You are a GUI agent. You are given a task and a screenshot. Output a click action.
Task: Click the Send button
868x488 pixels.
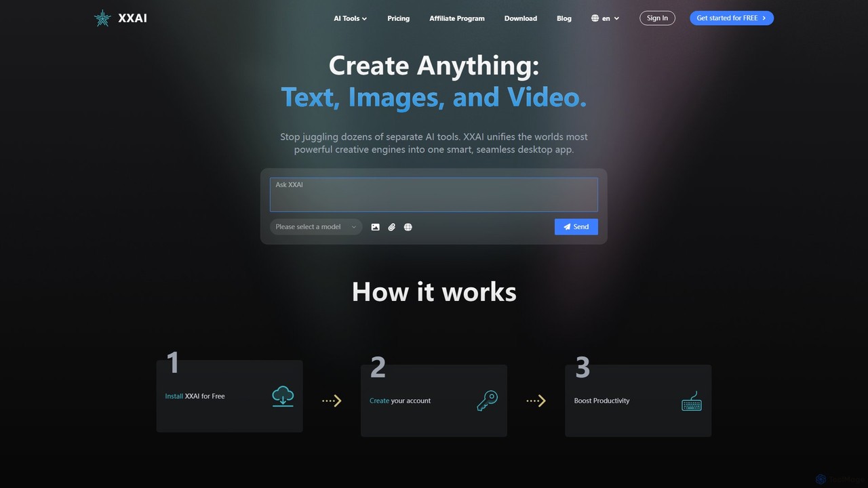576,227
